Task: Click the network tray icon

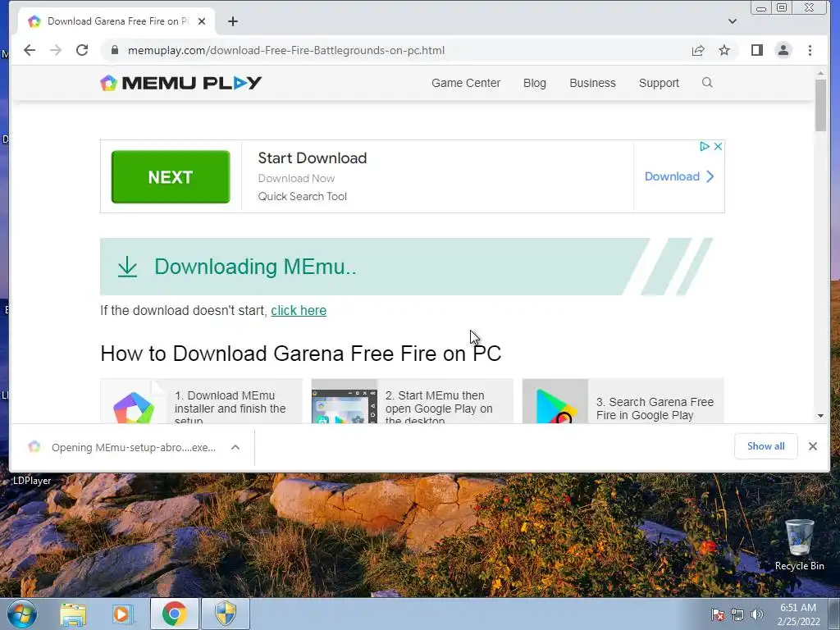Action: (737, 614)
